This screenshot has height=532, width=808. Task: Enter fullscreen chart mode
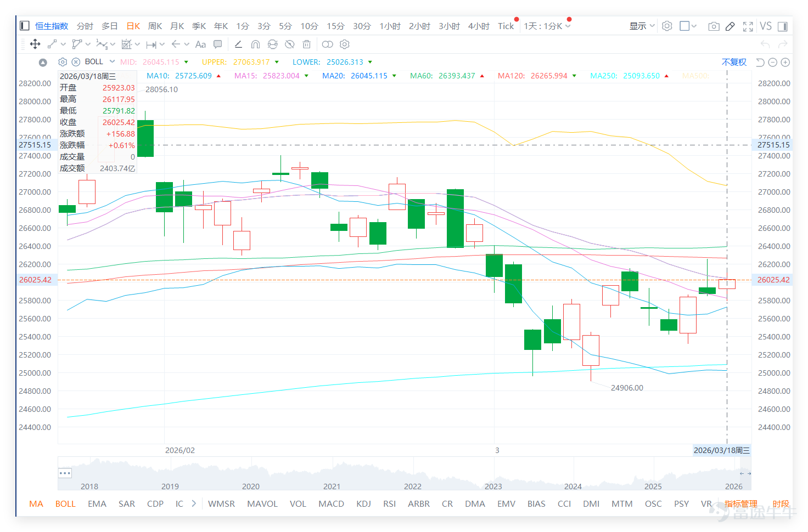pos(748,26)
